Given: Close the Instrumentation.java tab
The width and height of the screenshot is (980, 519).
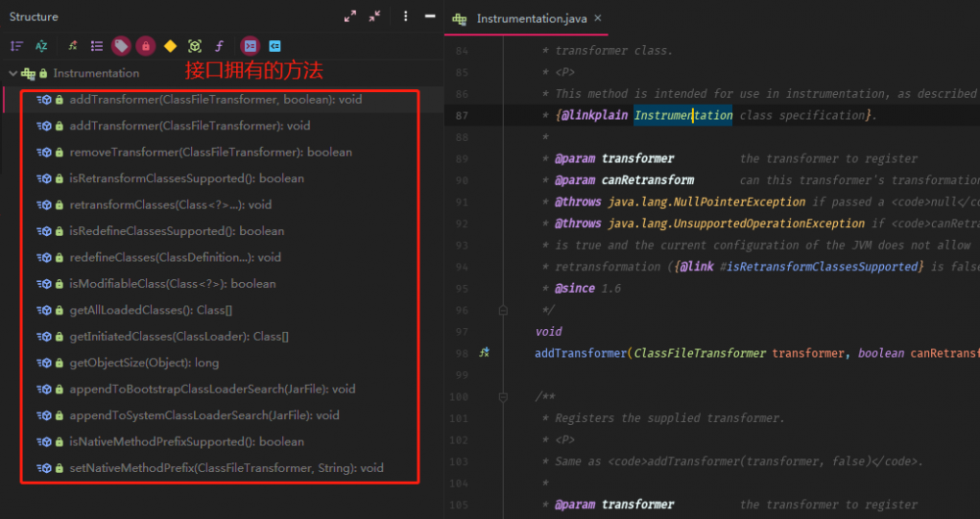Looking at the screenshot, I should tap(598, 19).
